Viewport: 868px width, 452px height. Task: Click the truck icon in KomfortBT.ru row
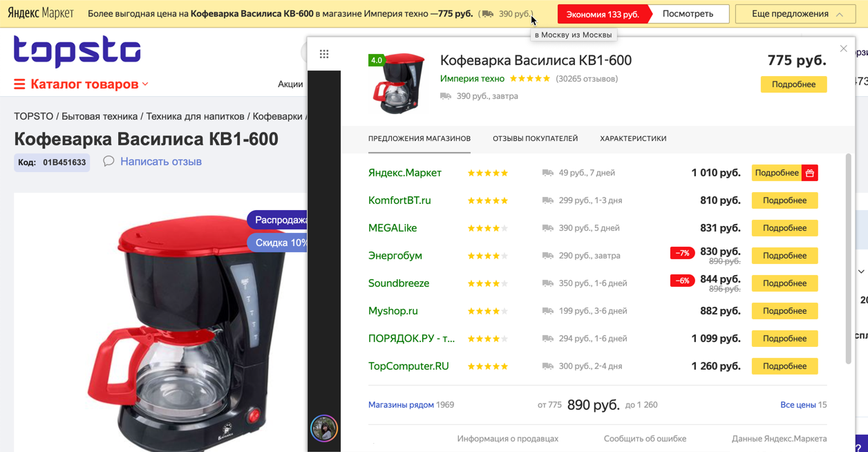[x=548, y=200]
